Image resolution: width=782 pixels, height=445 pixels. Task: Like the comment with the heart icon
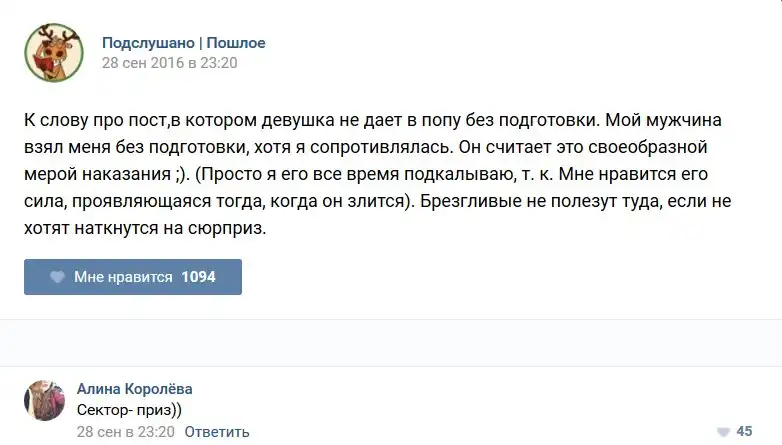(x=724, y=432)
